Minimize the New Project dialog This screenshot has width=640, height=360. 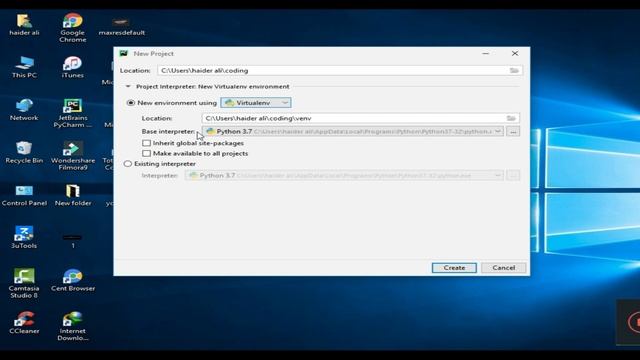(486, 53)
